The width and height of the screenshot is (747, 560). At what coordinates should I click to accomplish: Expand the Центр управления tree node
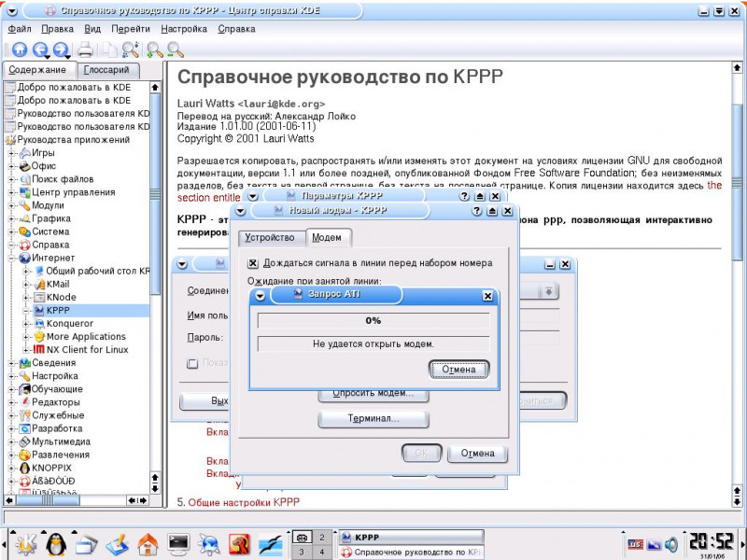(11, 192)
